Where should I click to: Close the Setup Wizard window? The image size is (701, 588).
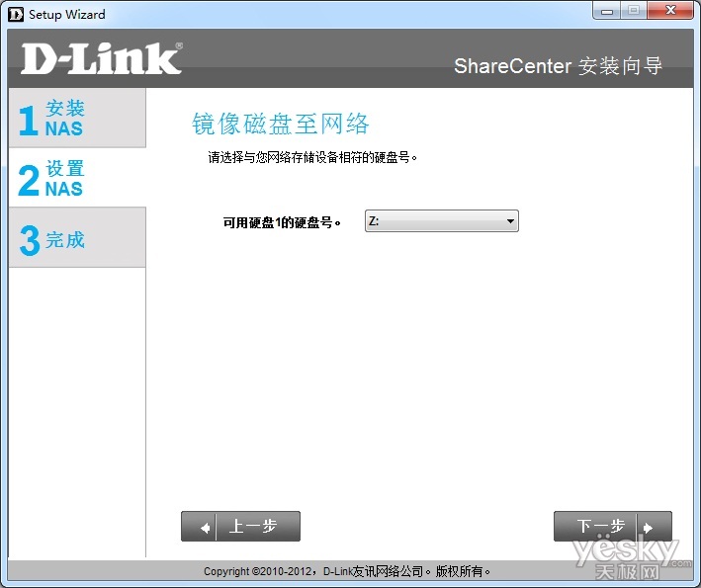tap(670, 10)
